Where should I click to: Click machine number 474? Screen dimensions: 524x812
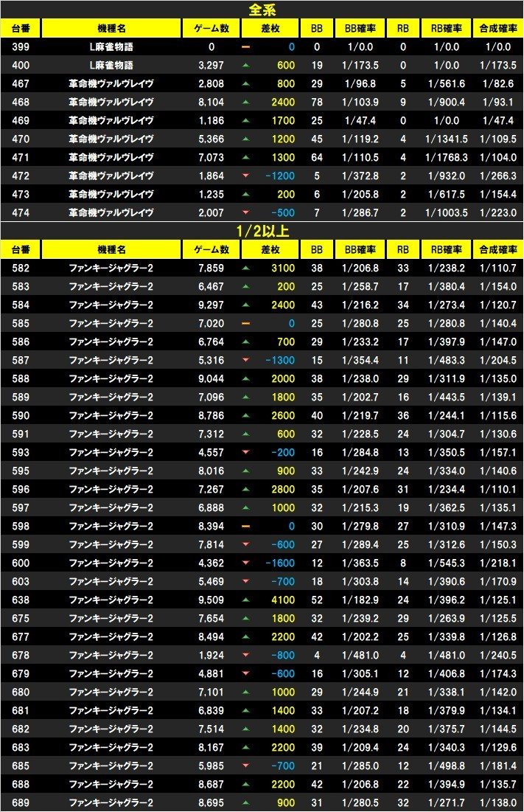tap(21, 213)
